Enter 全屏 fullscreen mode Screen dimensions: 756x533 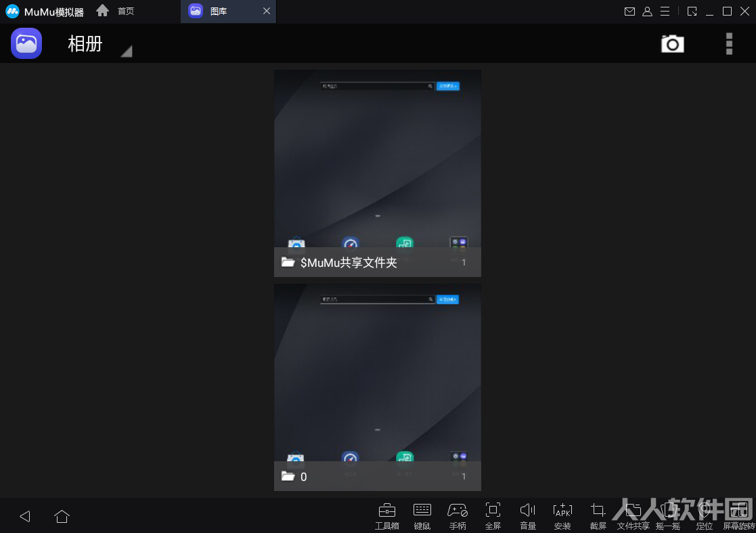[x=493, y=516]
